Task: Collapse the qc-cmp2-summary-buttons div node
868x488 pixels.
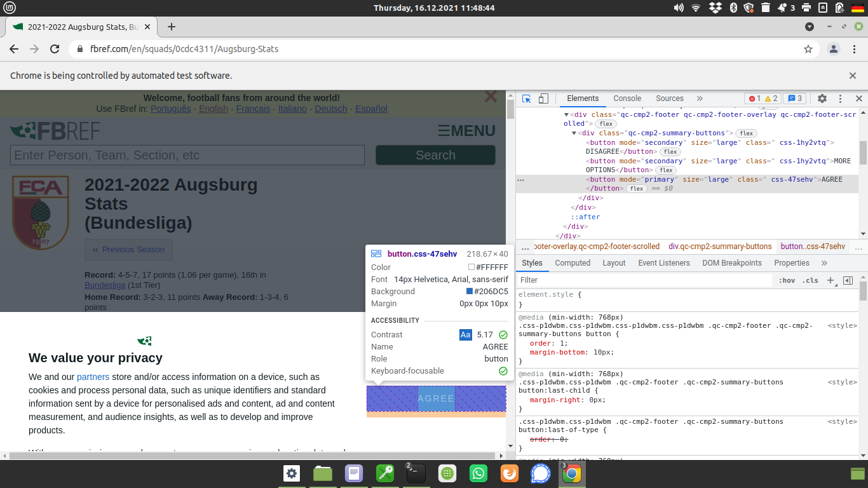Action: pos(574,133)
